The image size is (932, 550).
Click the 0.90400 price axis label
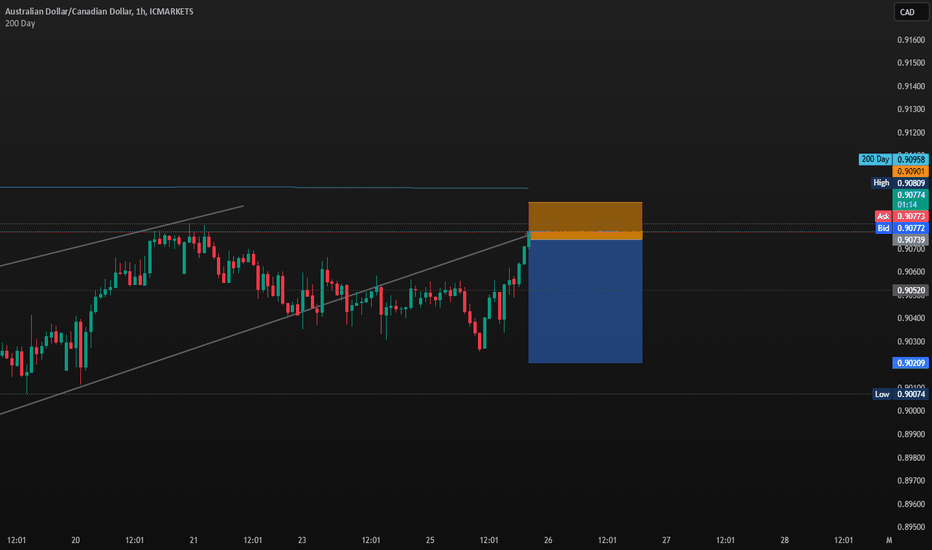(x=911, y=318)
